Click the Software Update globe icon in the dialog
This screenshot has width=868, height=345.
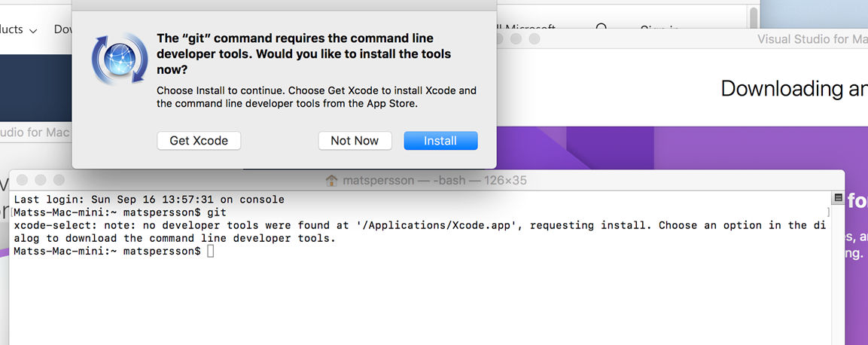[120, 60]
